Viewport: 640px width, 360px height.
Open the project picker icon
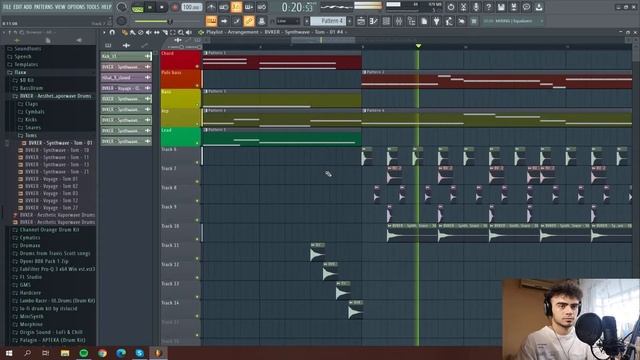[424, 21]
